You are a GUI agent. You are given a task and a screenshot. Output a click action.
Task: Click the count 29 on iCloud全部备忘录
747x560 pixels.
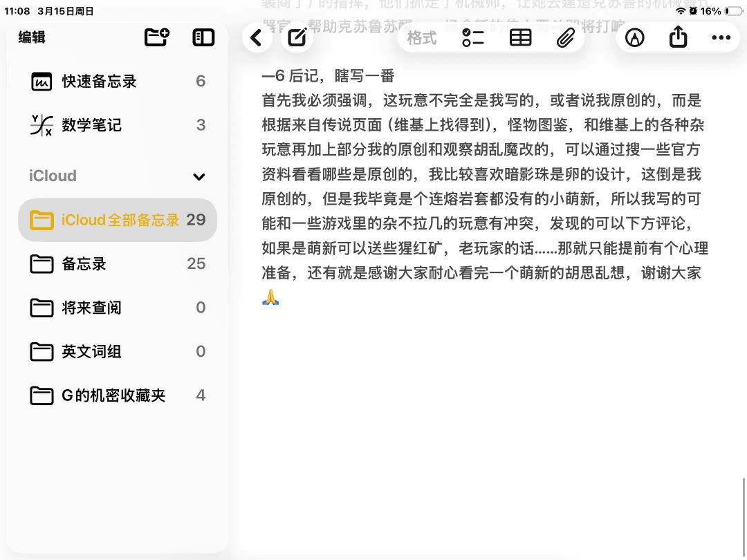coord(196,220)
